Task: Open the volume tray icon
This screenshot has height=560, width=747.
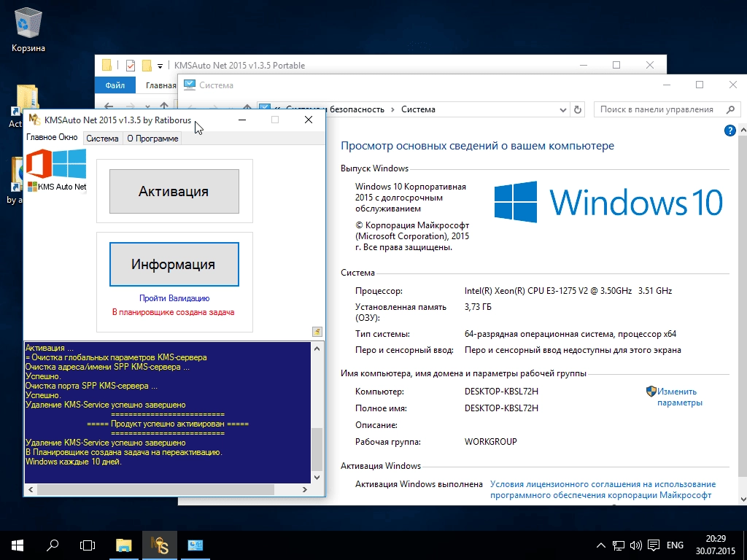Action: 635,545
